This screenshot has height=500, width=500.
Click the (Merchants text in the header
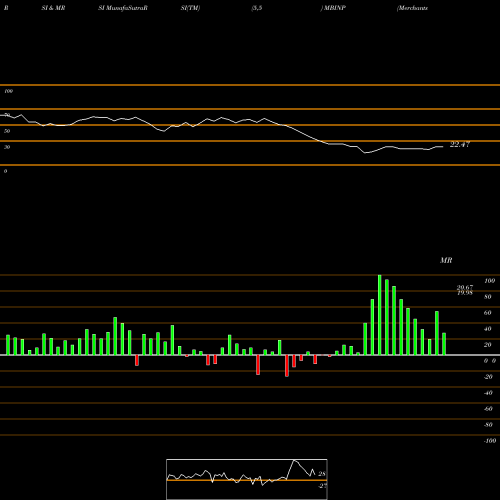[x=412, y=8]
